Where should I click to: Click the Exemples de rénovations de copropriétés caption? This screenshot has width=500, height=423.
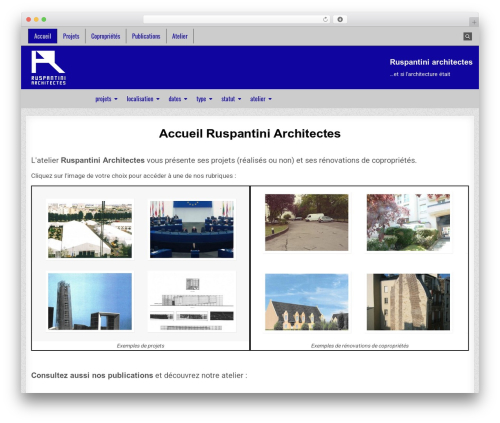coord(360,346)
